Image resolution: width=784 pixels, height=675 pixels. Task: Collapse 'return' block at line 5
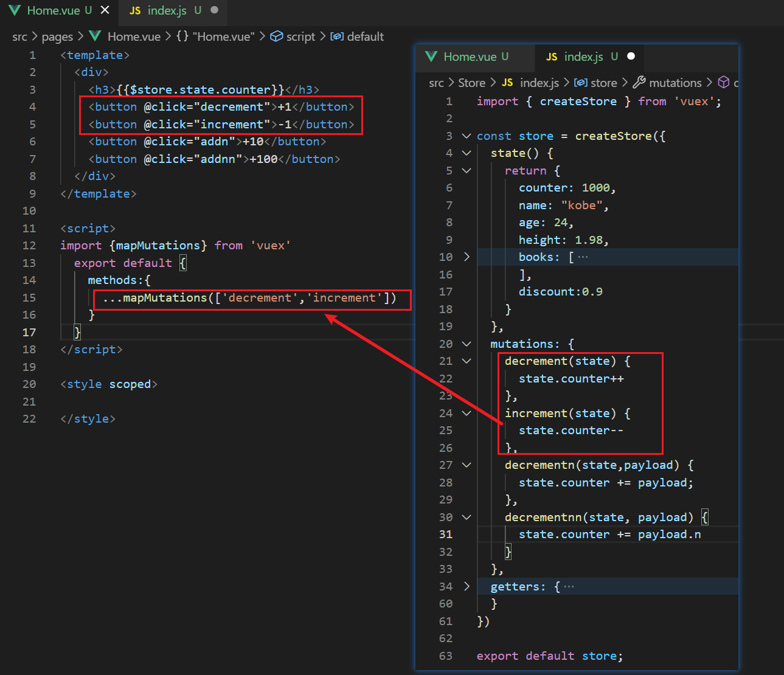pos(467,171)
